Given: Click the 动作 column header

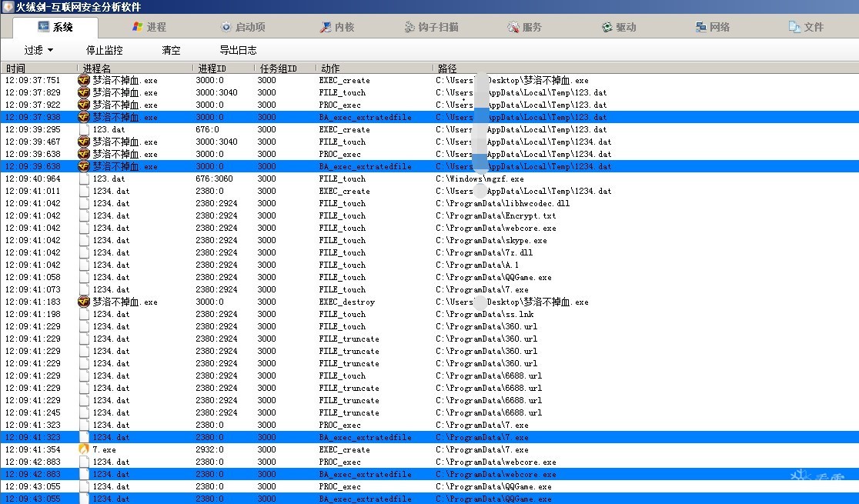Looking at the screenshot, I should tap(375, 68).
